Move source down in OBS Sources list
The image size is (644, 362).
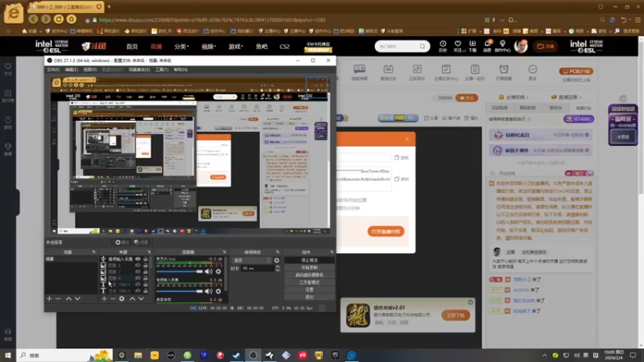coord(141,298)
